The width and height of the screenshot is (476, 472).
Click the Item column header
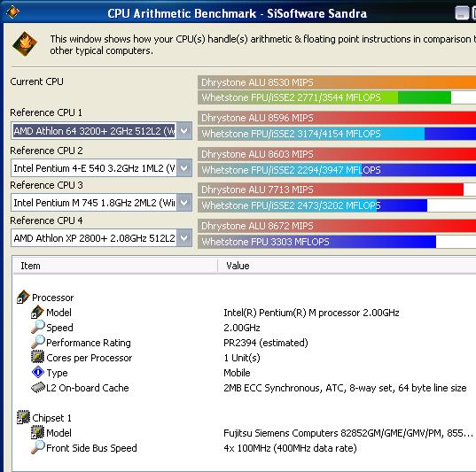(115, 266)
